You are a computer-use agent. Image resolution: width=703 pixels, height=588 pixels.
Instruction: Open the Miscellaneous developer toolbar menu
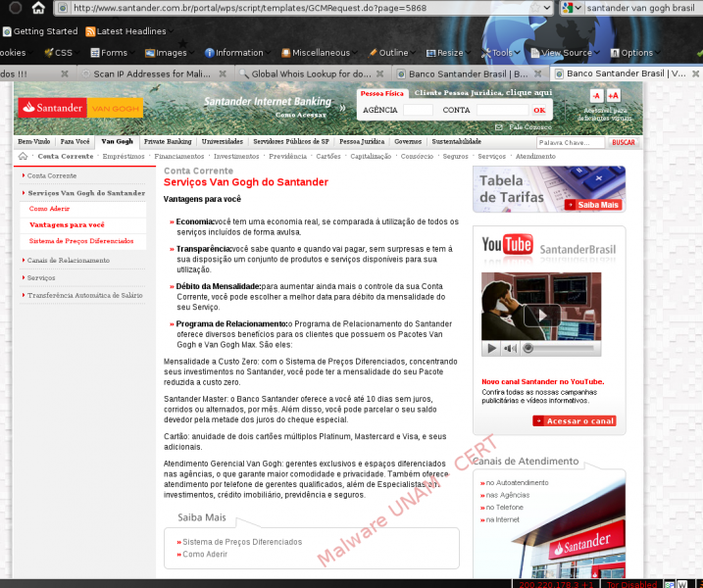314,53
